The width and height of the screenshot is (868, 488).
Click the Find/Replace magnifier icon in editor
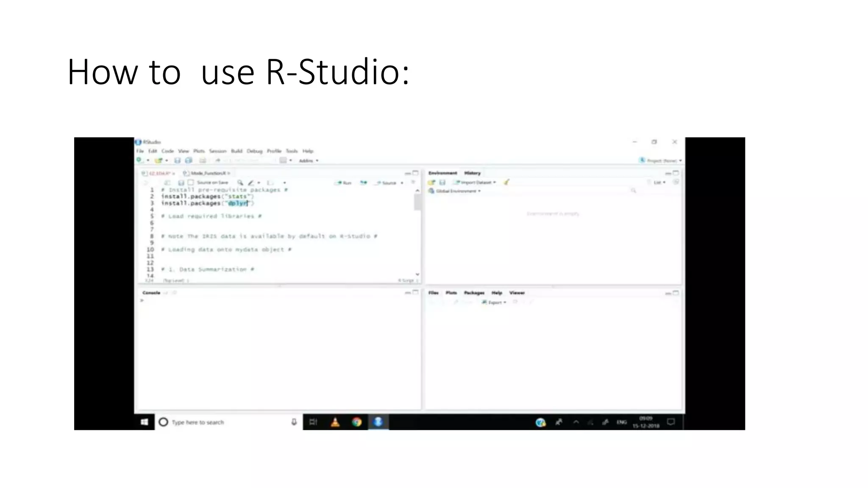(240, 183)
